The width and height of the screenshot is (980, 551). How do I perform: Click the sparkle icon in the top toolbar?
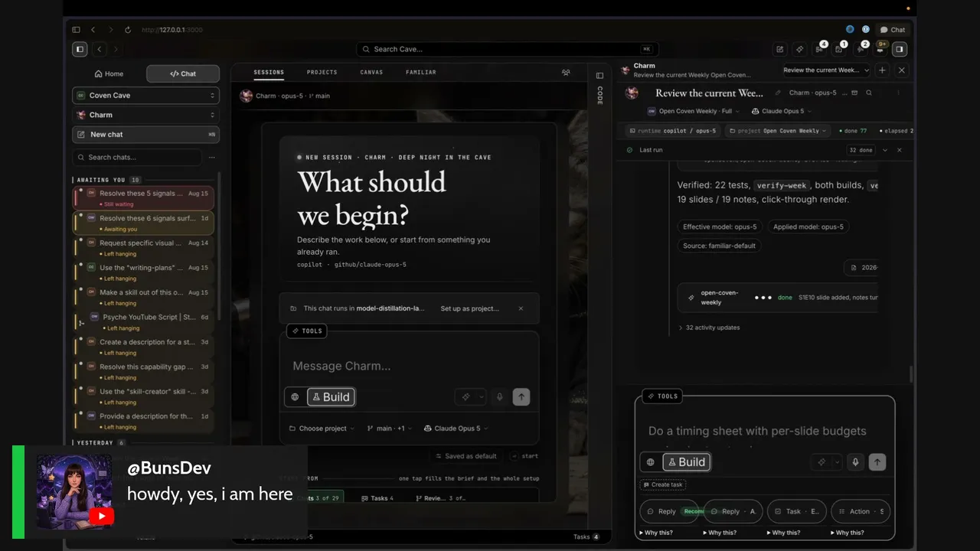click(799, 49)
